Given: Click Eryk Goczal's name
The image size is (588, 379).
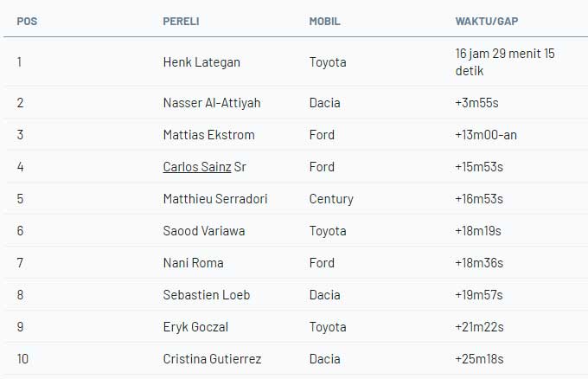Looking at the screenshot, I should click(195, 327).
